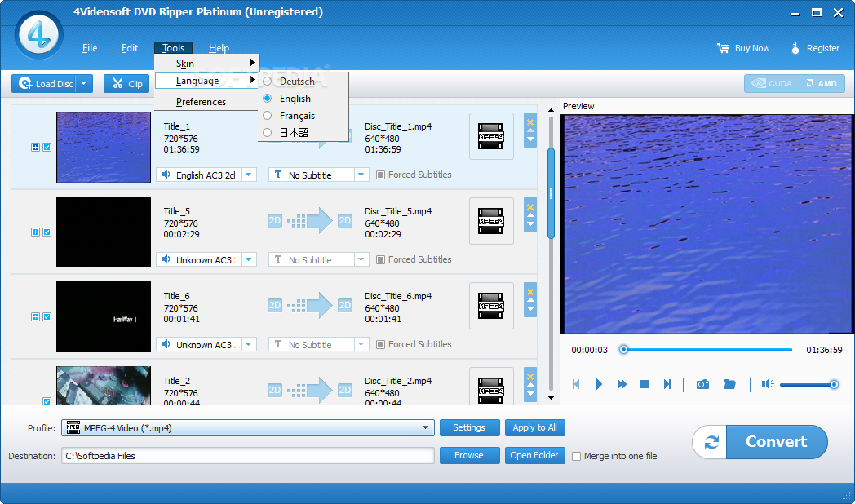Enable Merge into one file checkbox
Image resolution: width=855 pixels, height=504 pixels.
(576, 456)
